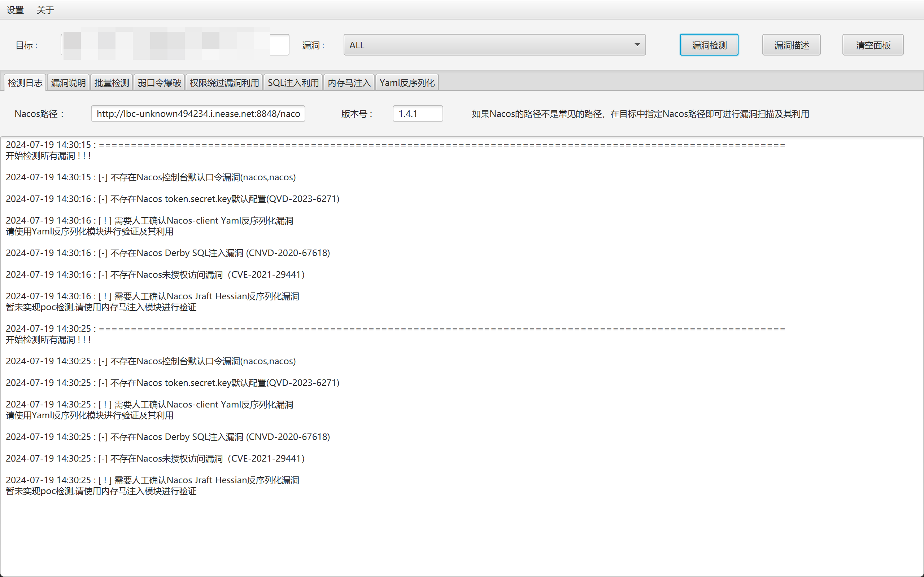Open the 关于 menu
Screen dimensions: 924x577
pyautogui.click(x=45, y=10)
